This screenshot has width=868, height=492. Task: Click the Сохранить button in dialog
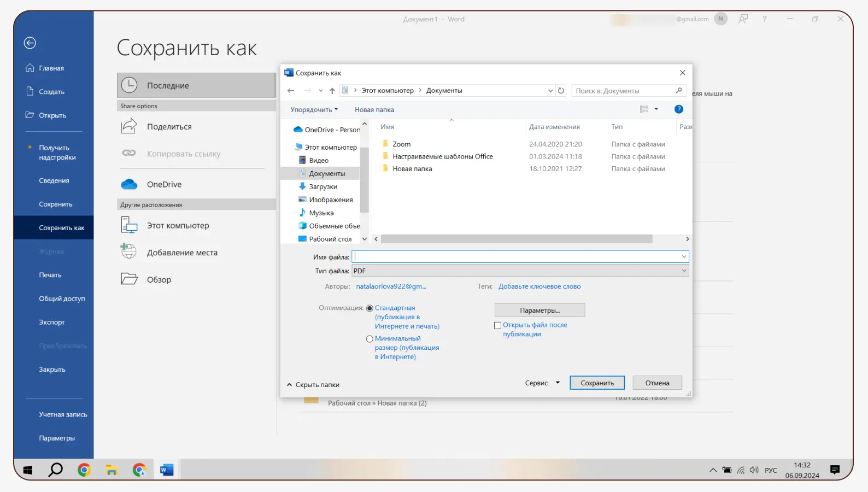pos(597,383)
